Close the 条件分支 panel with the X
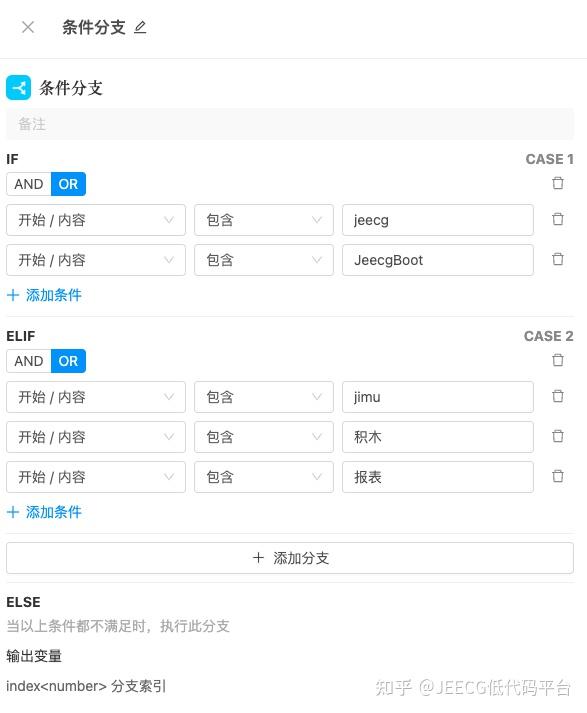 coord(28,27)
